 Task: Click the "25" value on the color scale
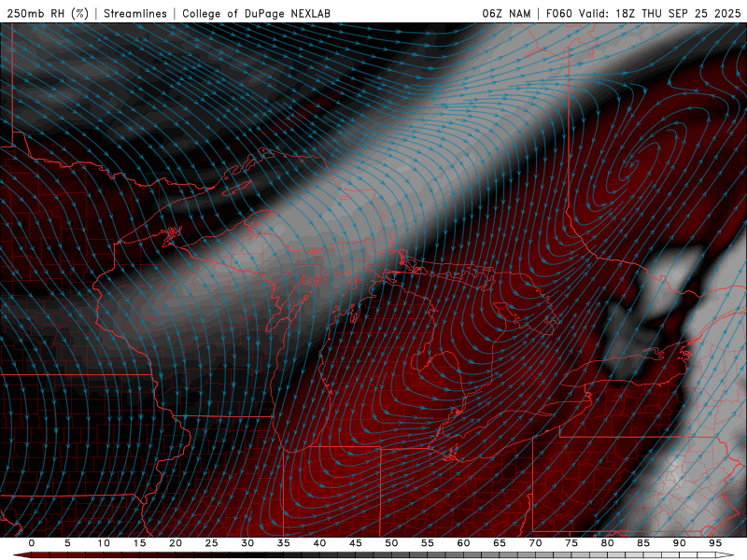pos(212,543)
